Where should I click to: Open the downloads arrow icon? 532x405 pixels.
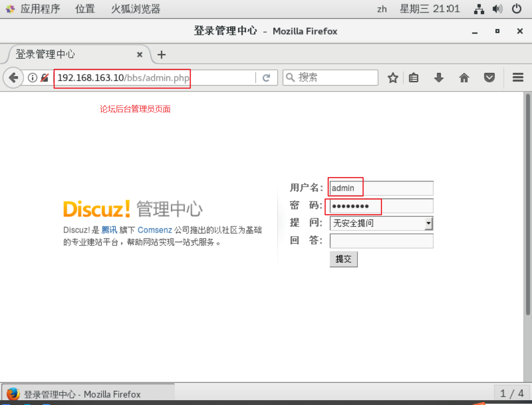439,78
